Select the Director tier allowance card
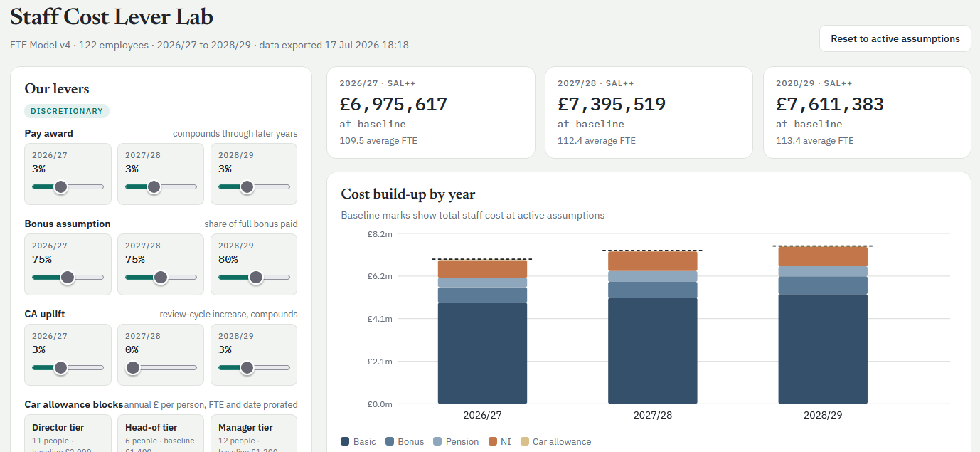This screenshot has width=980, height=452. tap(68, 433)
